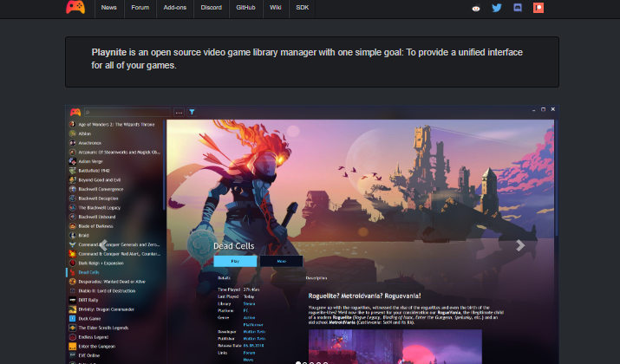Click the Roguelite? Metroidvania? Roguevania! heading
620x364 pixels.
pyautogui.click(x=364, y=296)
